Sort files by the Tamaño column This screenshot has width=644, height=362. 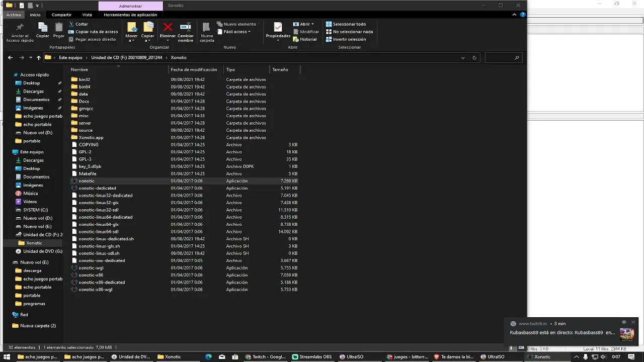point(280,70)
